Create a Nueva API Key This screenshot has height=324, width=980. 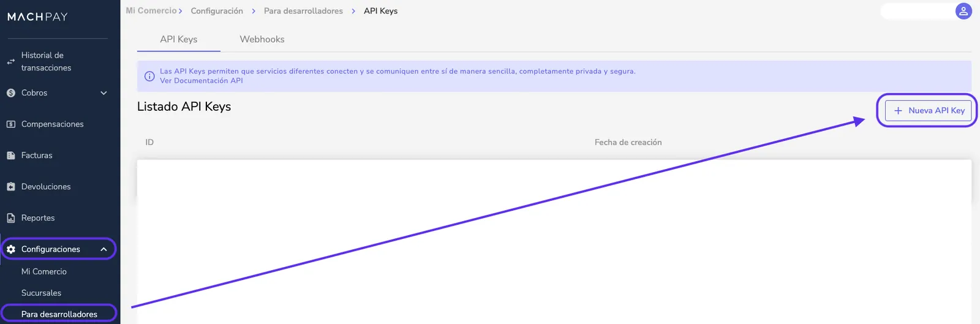tap(928, 111)
